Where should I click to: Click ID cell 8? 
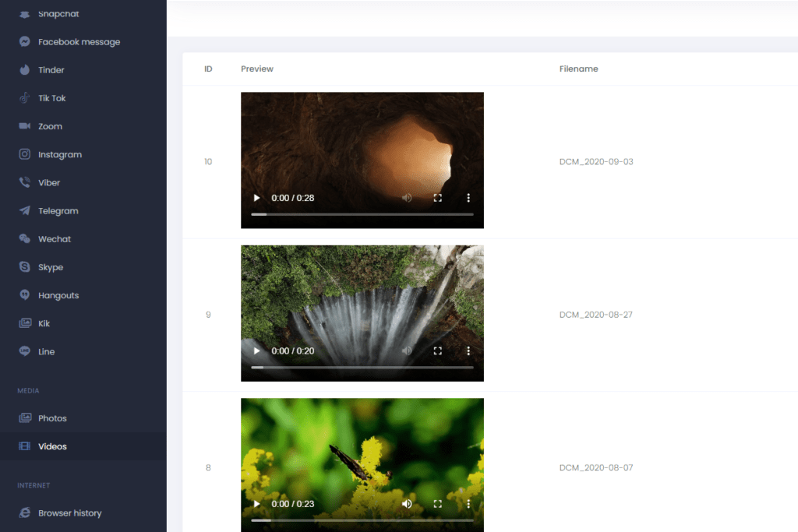point(208,468)
